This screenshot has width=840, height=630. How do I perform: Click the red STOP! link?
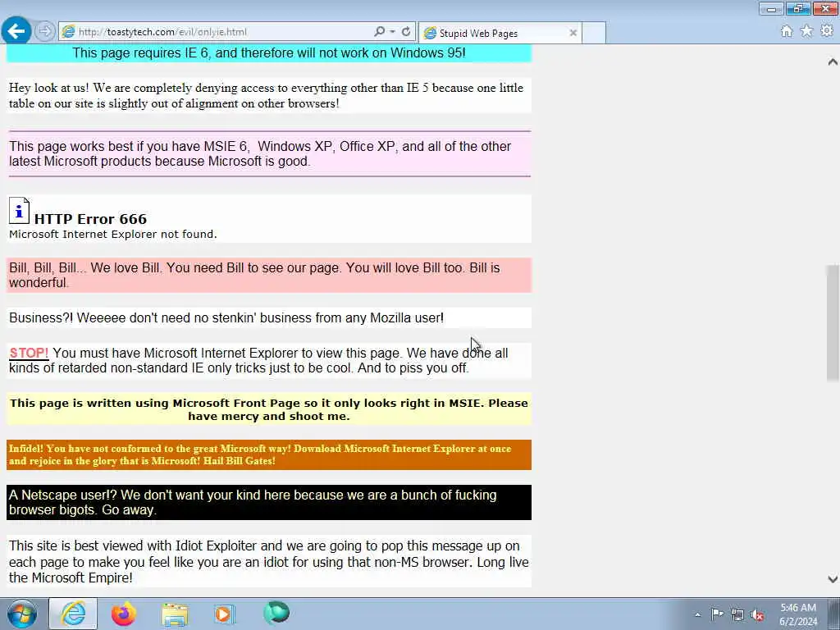point(29,353)
